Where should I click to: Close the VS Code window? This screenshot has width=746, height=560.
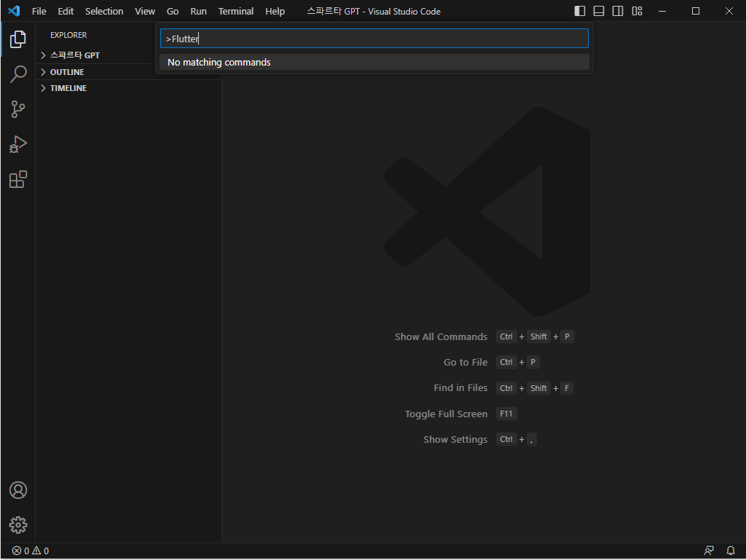coord(729,11)
